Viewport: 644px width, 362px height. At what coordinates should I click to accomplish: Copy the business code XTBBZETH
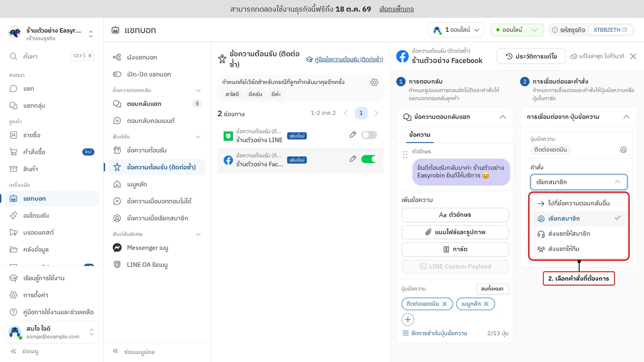[610, 30]
